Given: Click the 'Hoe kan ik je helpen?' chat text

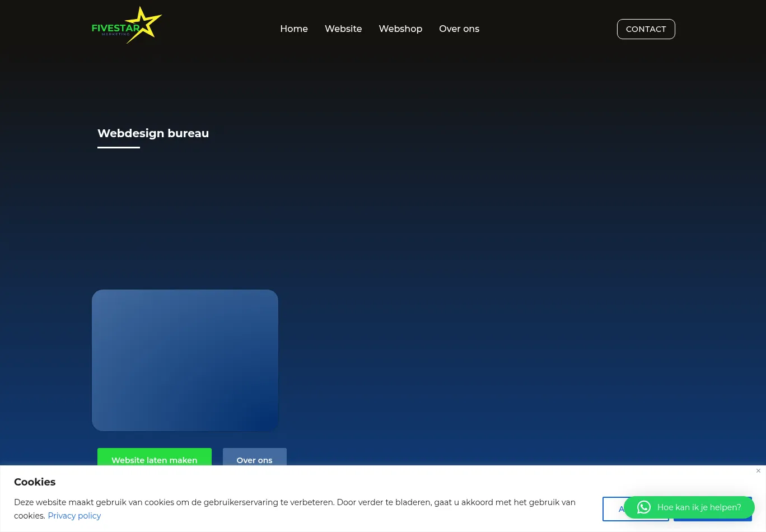Looking at the screenshot, I should (x=699, y=507).
